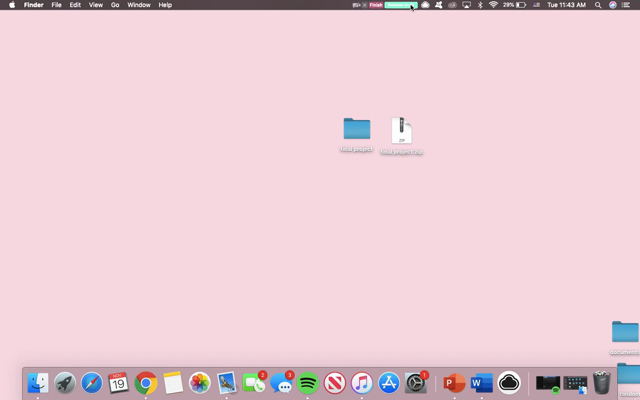Click the Resume button in menu bar
The width and height of the screenshot is (640, 400).
pyautogui.click(x=399, y=5)
